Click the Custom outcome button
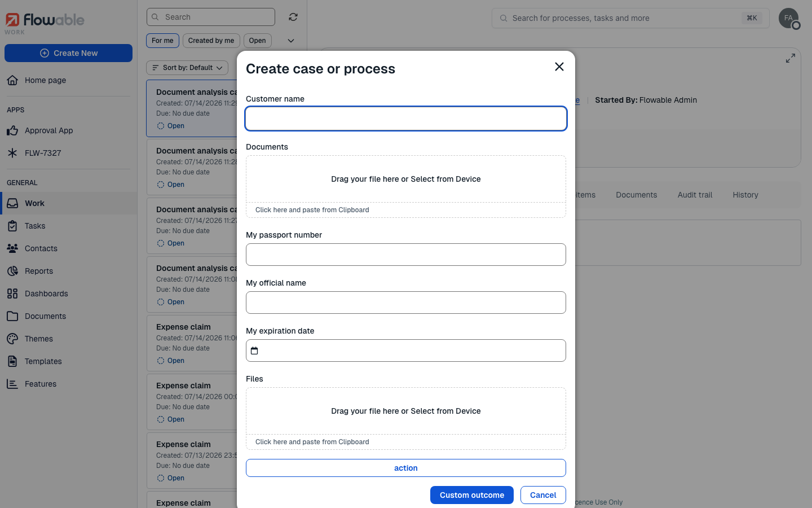Image resolution: width=812 pixels, height=508 pixels. [x=472, y=495]
